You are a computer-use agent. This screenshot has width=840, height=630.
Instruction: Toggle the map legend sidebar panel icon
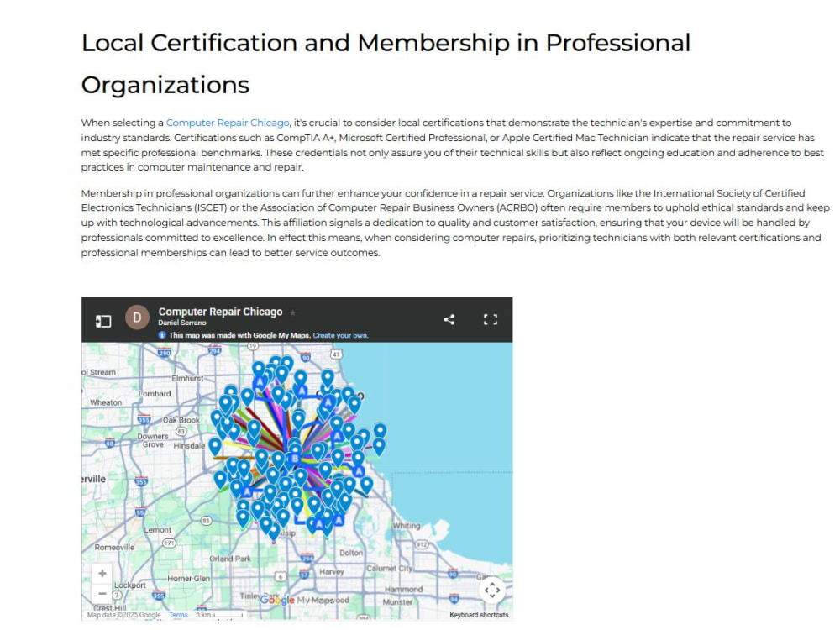click(103, 321)
